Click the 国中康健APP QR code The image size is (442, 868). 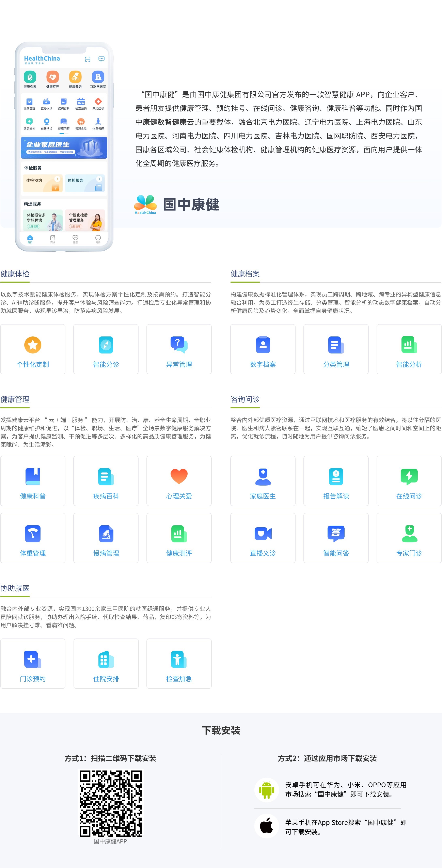click(111, 803)
